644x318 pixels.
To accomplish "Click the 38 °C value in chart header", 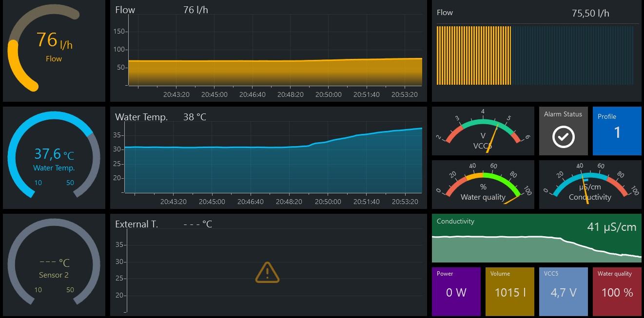I will pos(195,117).
